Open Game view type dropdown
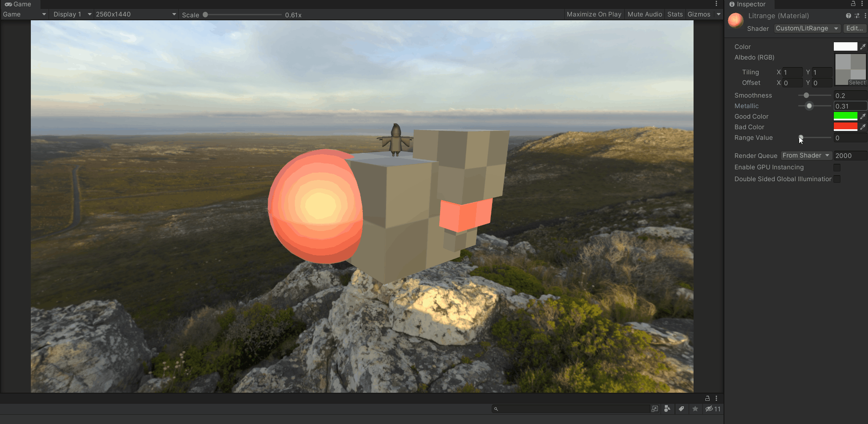This screenshot has width=868, height=424. pyautogui.click(x=24, y=14)
